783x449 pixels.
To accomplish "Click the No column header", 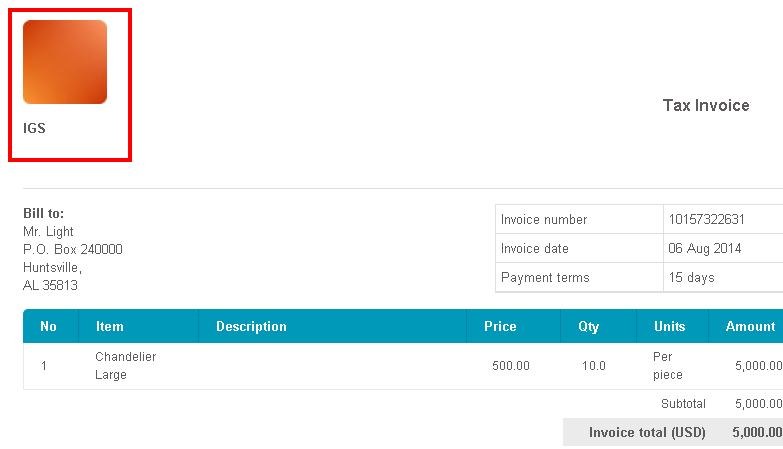I will pyautogui.click(x=48, y=326).
